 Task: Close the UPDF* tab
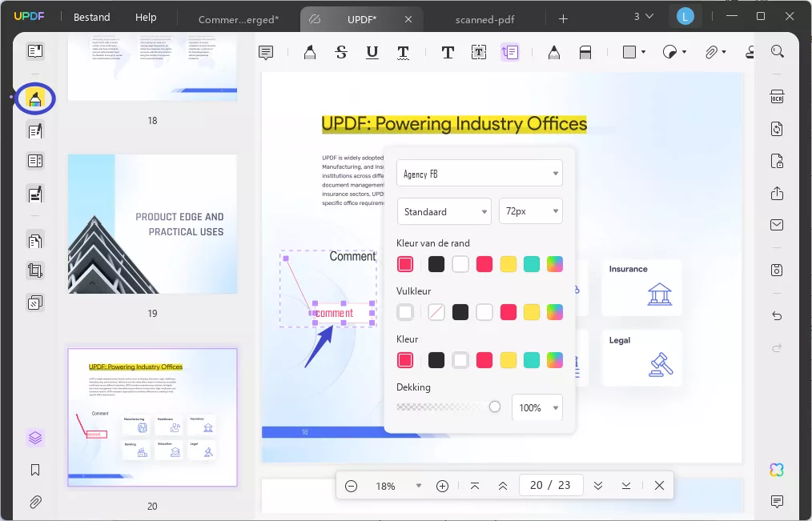tap(408, 20)
